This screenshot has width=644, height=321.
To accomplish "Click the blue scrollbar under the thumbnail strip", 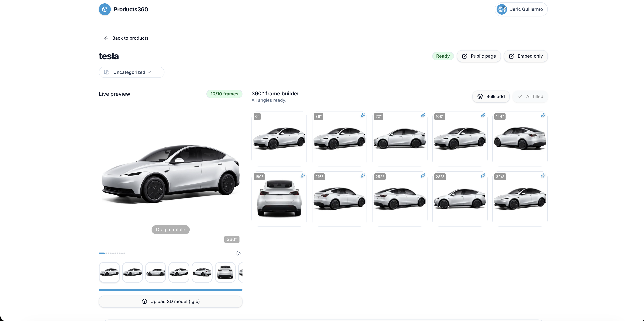I will [170, 290].
